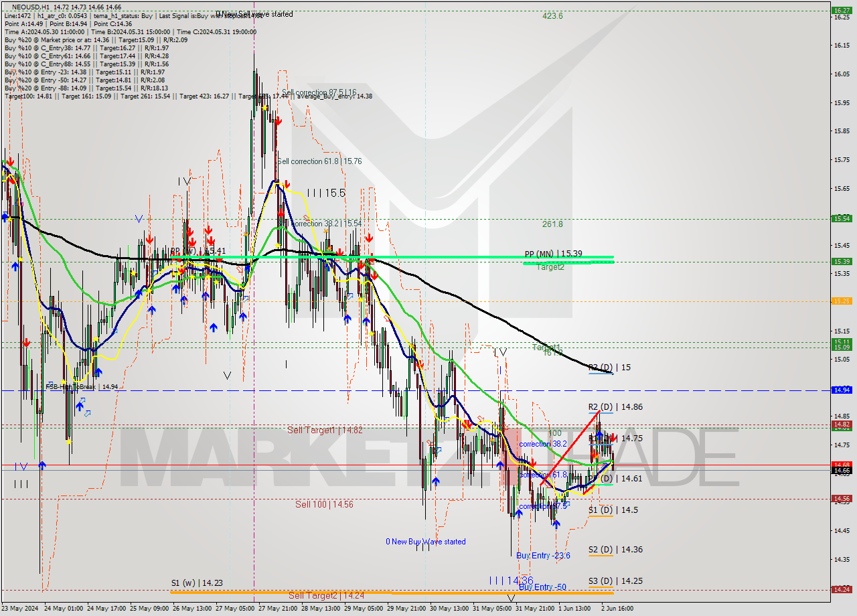Select the 'PP (w) | 15.41' weekly pivot label
857x616 pixels.
[x=197, y=251]
